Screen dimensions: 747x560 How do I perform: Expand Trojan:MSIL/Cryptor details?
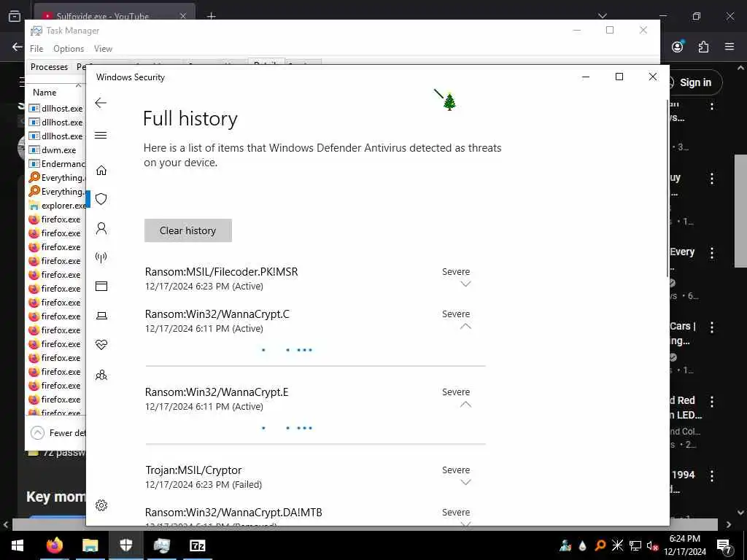coord(465,483)
